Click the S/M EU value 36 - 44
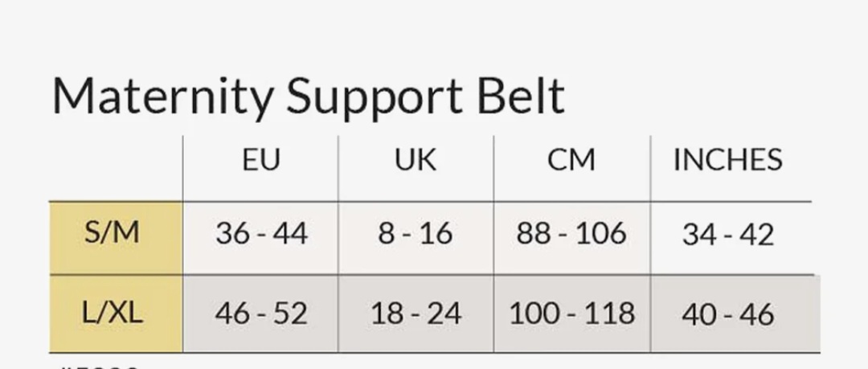 [261, 234]
